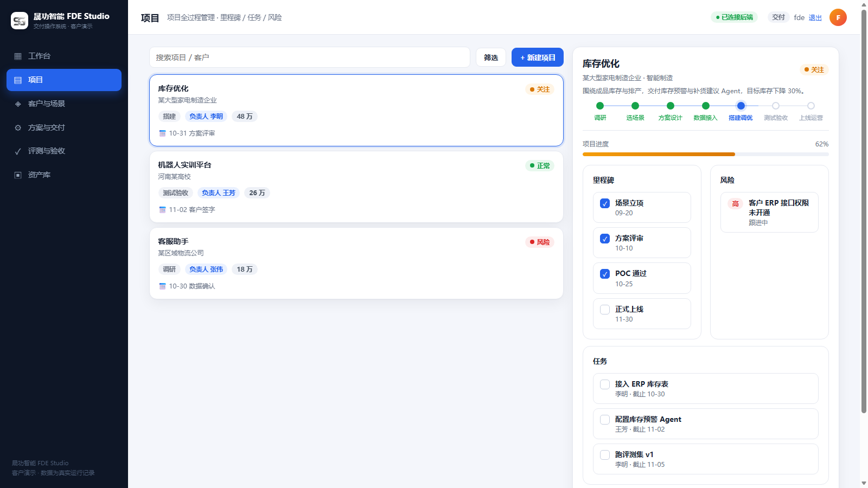Click the 搭建调优 stage marker

[x=741, y=106]
